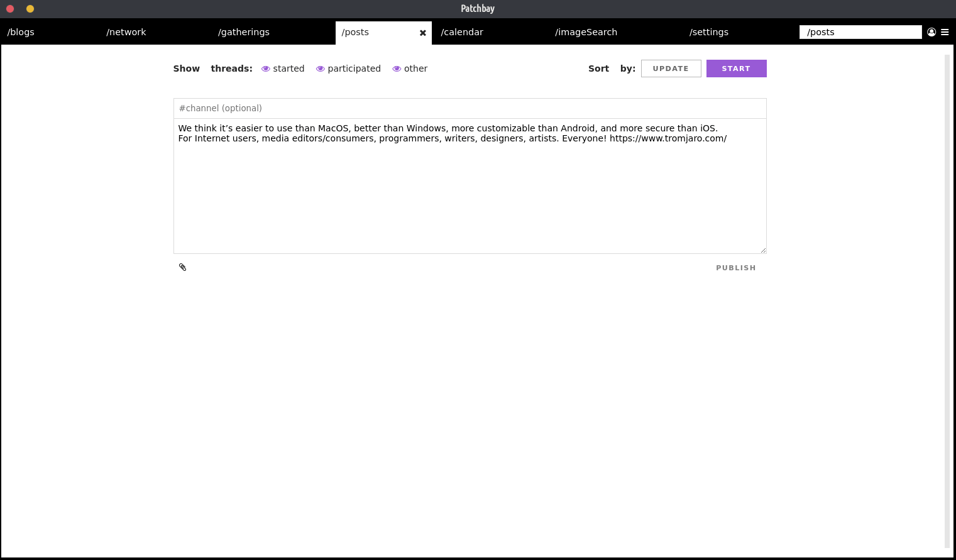The height and width of the screenshot is (560, 956).
Task: Switch to the /settings tab
Action: (709, 32)
